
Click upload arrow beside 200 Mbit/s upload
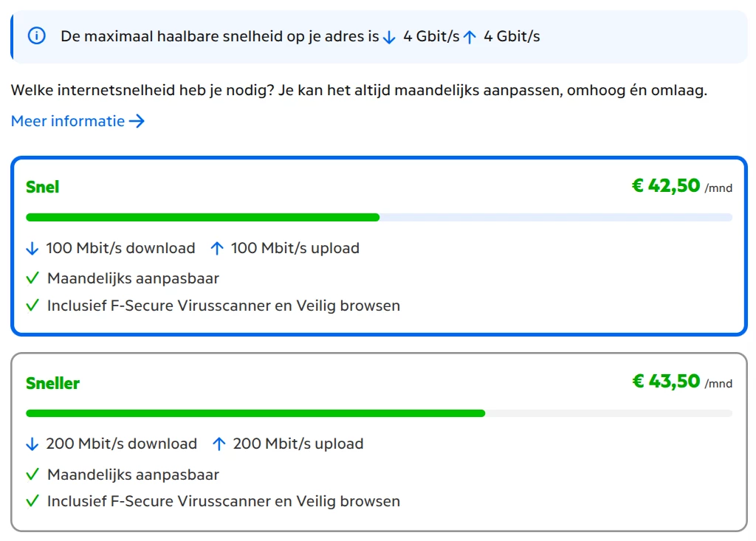click(219, 444)
